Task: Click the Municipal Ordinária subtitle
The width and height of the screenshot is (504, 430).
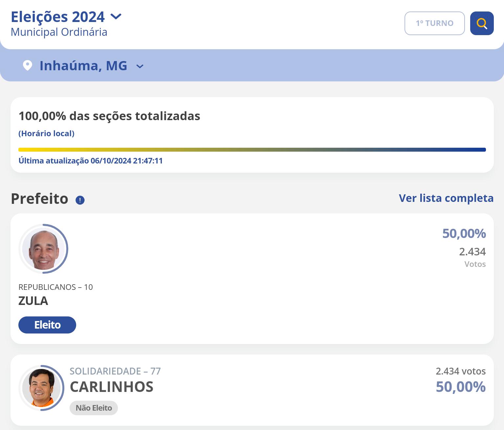Action: coord(59,32)
